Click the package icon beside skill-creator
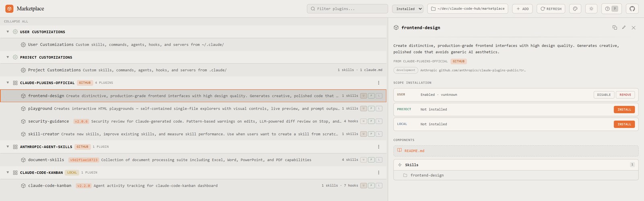 (23, 134)
